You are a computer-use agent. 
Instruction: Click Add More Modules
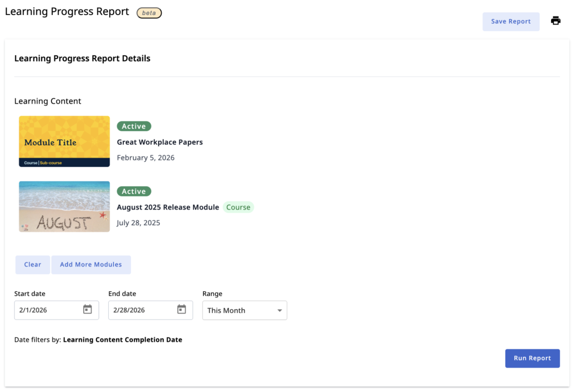91,265
